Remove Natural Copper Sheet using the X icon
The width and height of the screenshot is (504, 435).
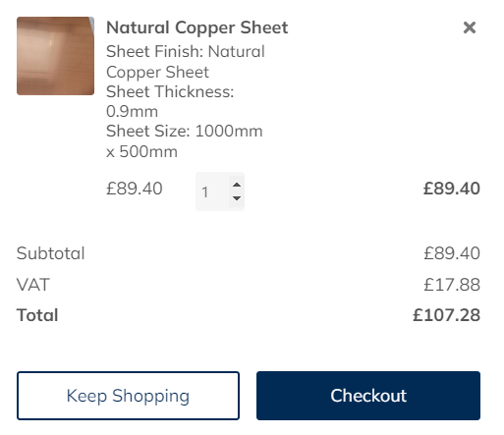pyautogui.click(x=470, y=27)
